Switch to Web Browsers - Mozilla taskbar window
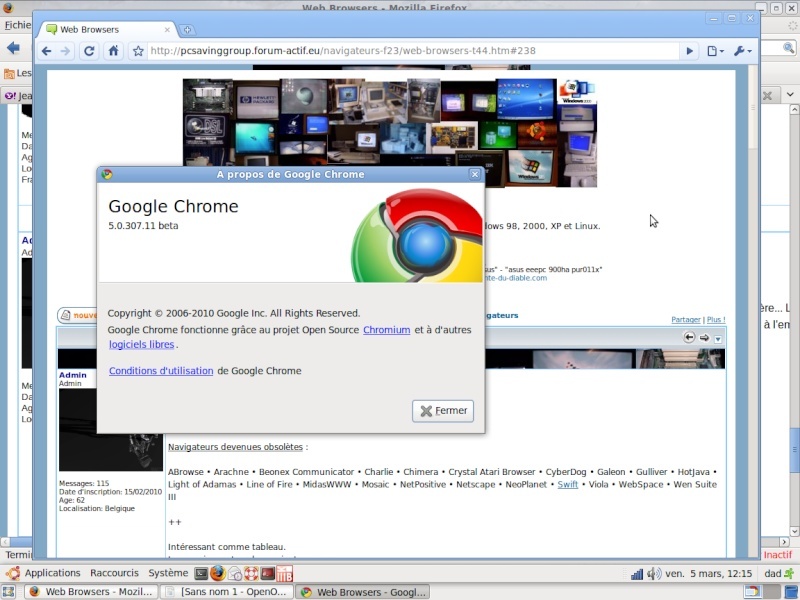This screenshot has height=600, width=800. click(92, 592)
